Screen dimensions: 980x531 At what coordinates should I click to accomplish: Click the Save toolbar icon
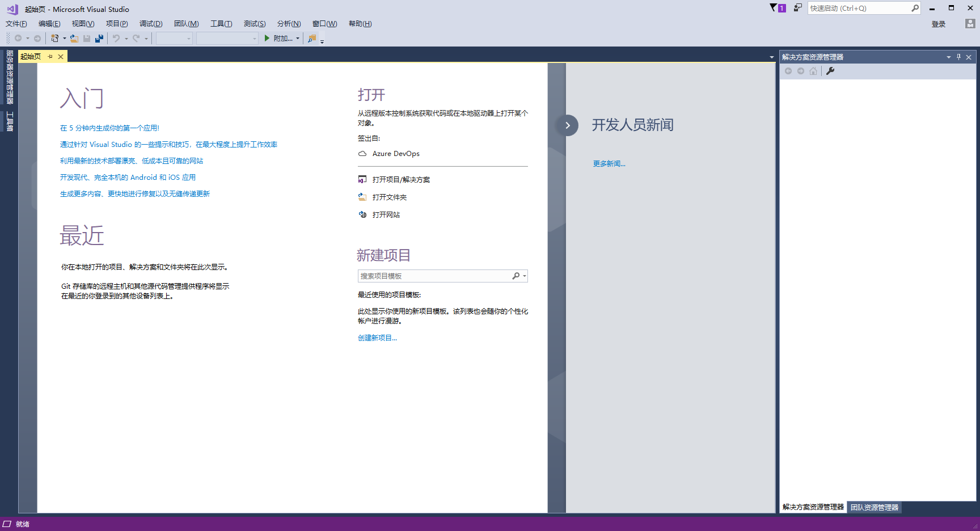click(87, 38)
